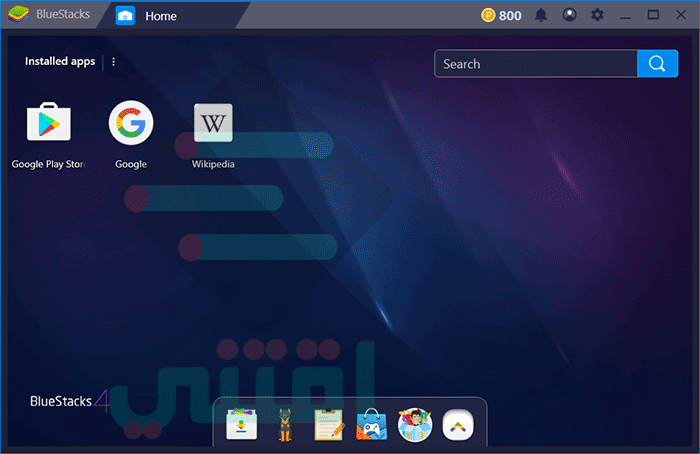
Task: Click the BlueStacks logo in title bar
Action: click(x=18, y=15)
